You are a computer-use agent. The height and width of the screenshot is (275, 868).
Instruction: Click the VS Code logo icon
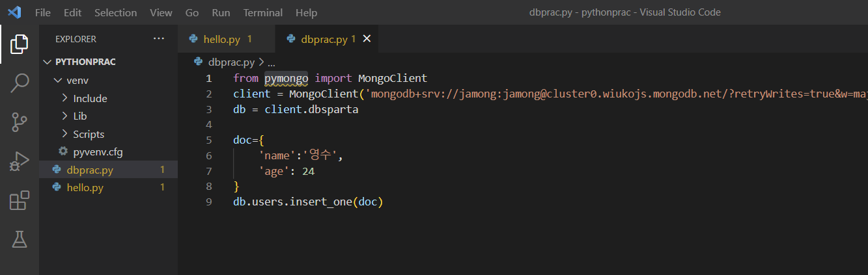[x=14, y=12]
